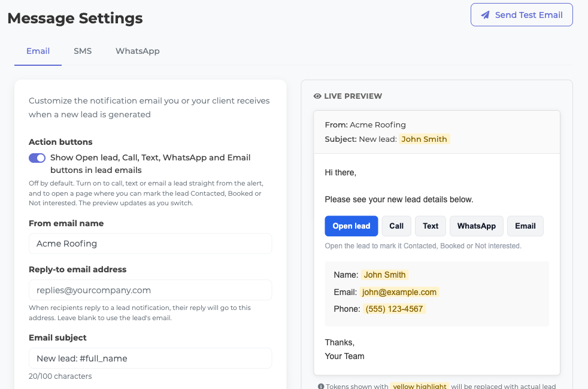Click the 'Your Team' signature line
Image resolution: width=588 pixels, height=389 pixels.
point(345,356)
